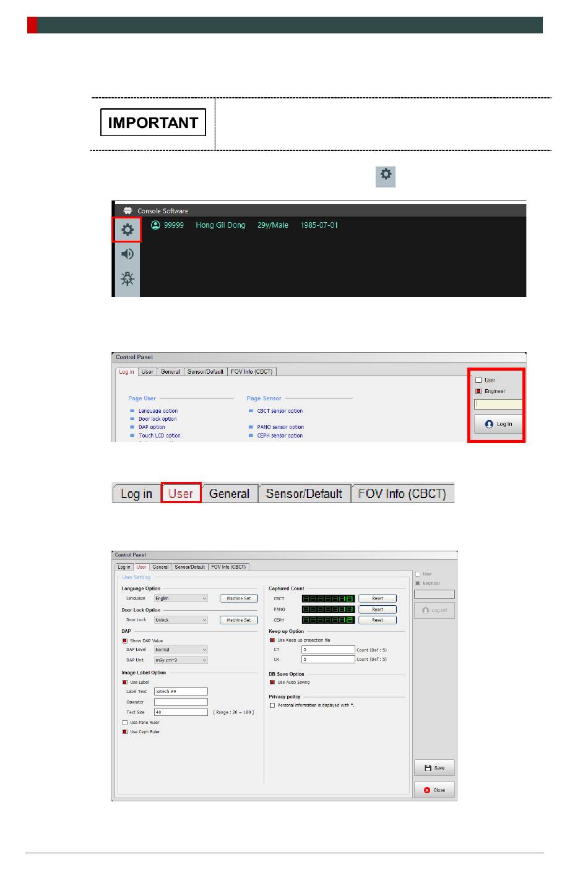This screenshot has height=870, width=588.
Task: Expand the DAP Level dropdown
Action: pyautogui.click(x=181, y=650)
